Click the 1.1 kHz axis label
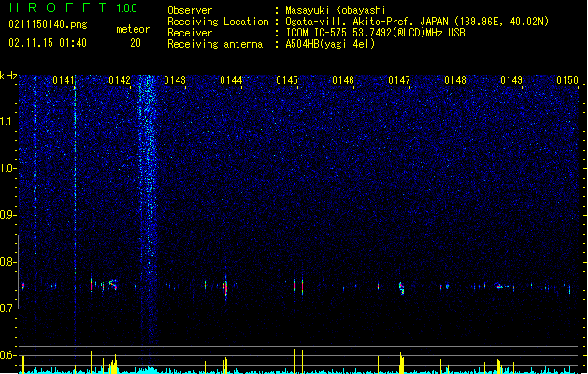Image resolution: width=588 pixels, height=374 pixels. (x=8, y=122)
